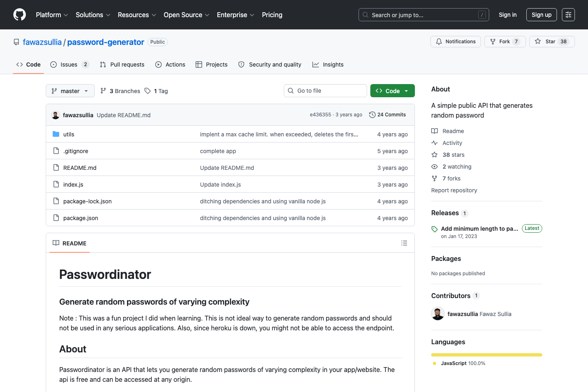Star the repository via star icon
The width and height of the screenshot is (588, 392).
[538, 41]
